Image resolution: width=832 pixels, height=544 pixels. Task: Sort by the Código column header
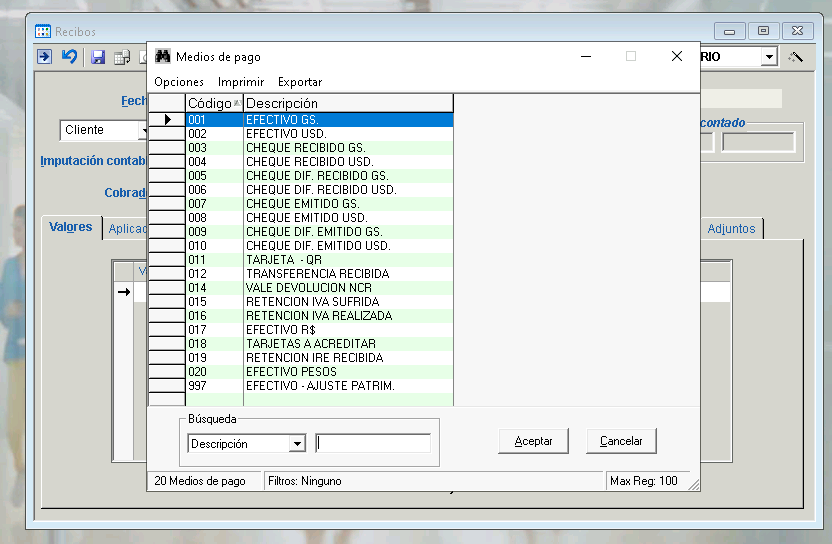(213, 103)
